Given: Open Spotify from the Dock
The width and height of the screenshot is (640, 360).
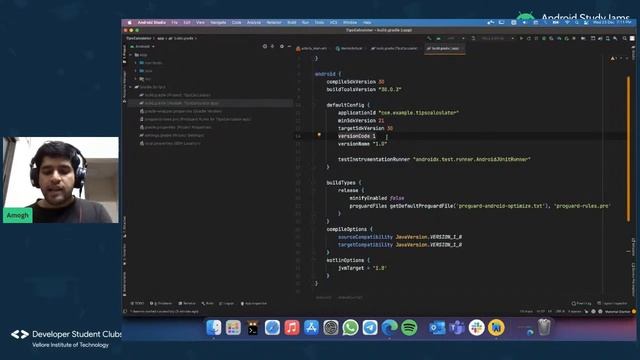Looking at the screenshot, I should (409, 327).
